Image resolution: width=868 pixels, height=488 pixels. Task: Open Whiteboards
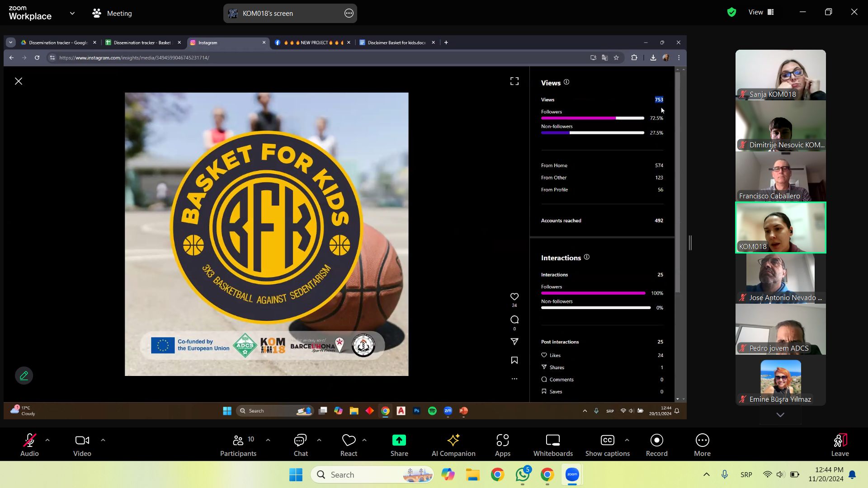click(553, 445)
